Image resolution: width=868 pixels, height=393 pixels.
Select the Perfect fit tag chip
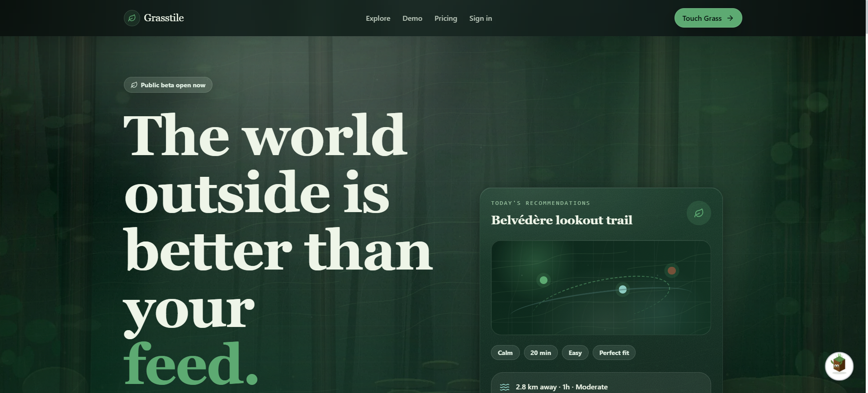coord(614,353)
